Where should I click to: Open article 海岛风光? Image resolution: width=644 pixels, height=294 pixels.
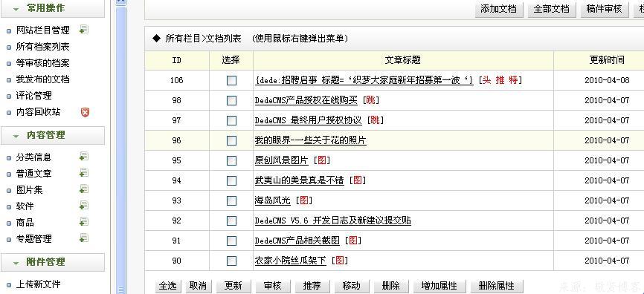(x=272, y=200)
